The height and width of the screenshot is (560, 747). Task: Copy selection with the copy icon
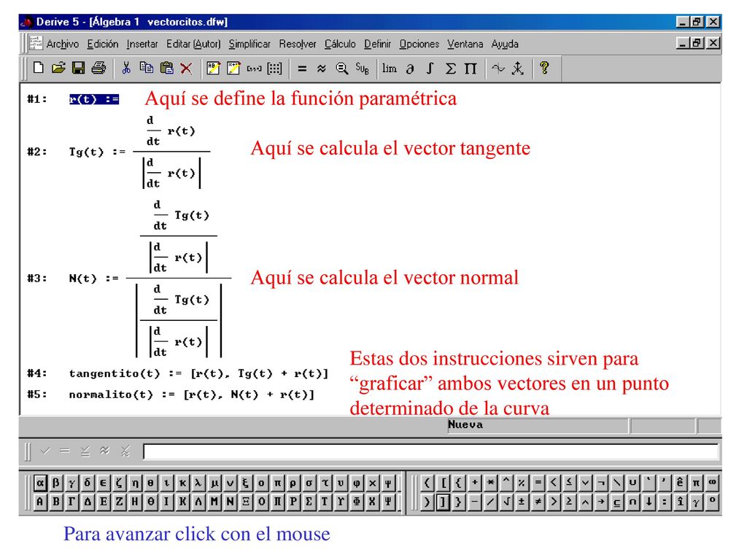point(146,68)
